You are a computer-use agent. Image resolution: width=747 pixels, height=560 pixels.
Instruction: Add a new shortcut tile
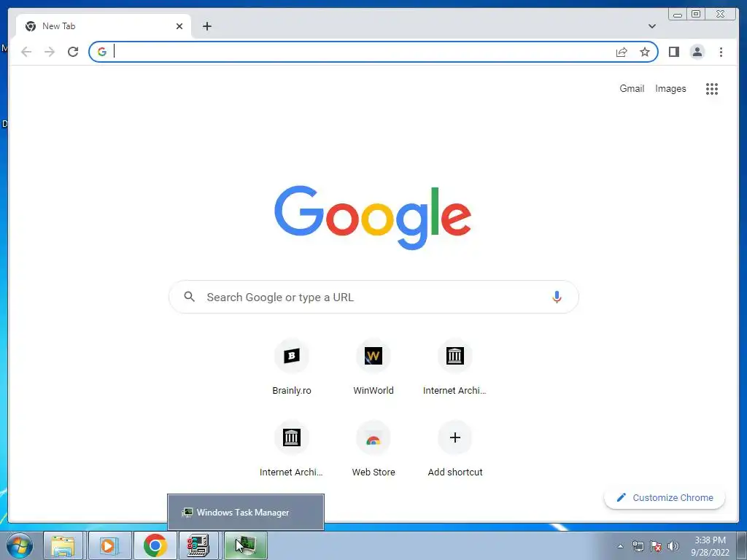tap(455, 450)
